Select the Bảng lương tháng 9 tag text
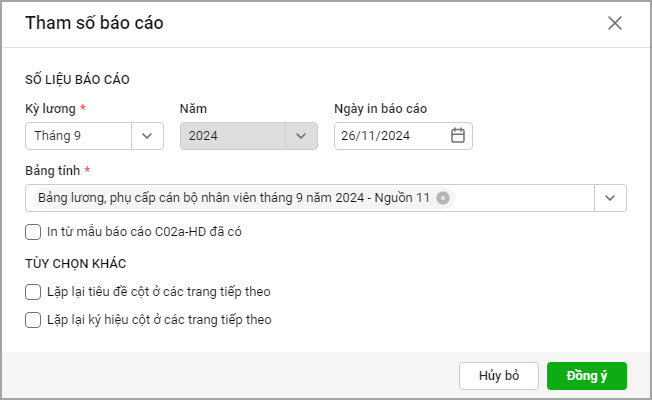 [232, 198]
